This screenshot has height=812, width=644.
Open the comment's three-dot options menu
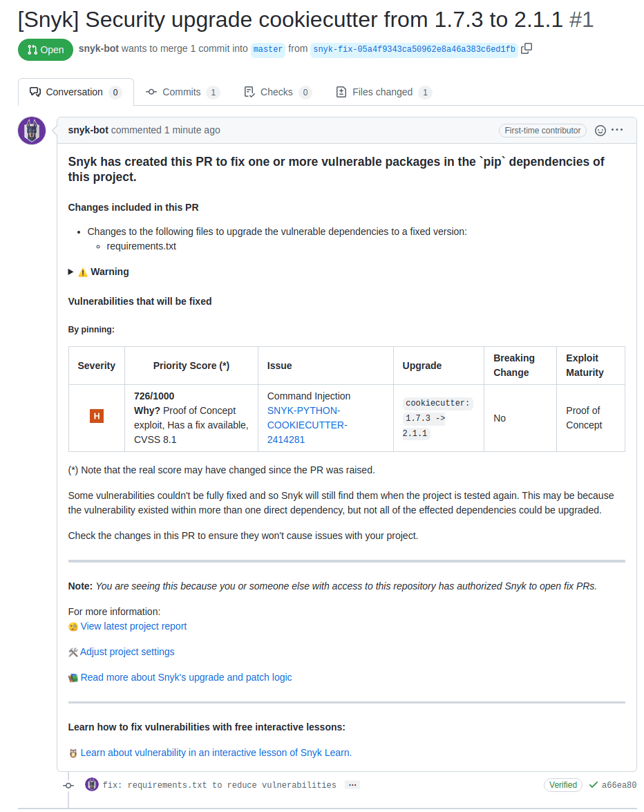point(617,130)
